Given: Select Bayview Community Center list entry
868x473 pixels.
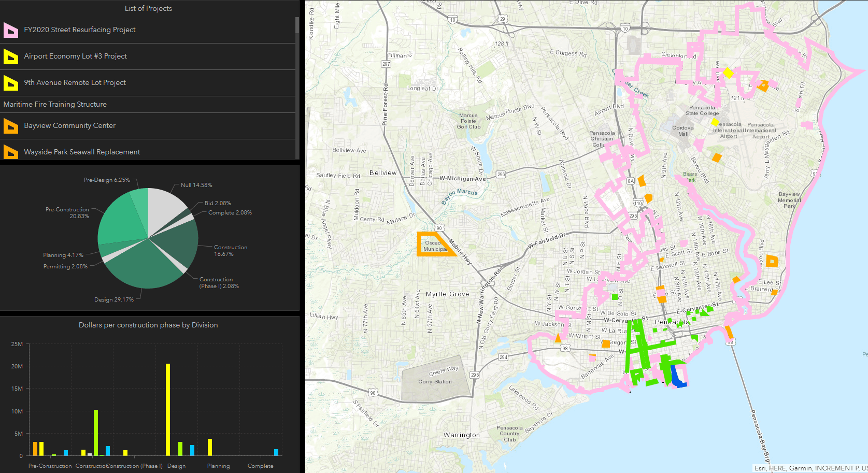Looking at the screenshot, I should (148, 126).
